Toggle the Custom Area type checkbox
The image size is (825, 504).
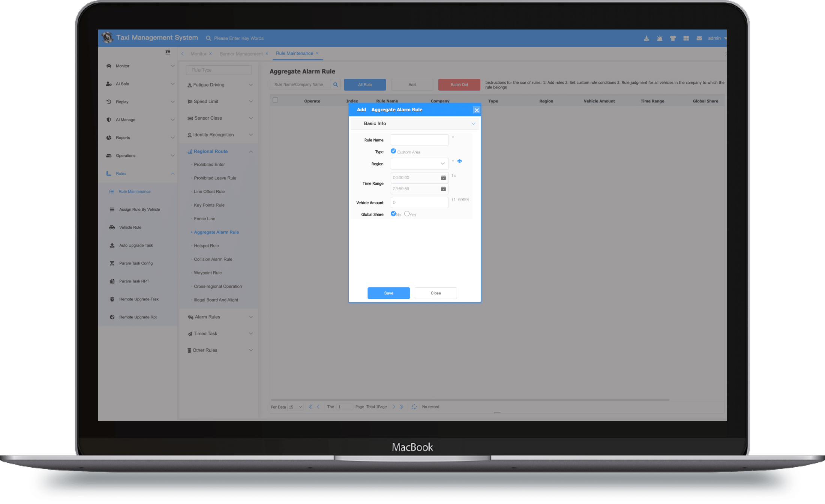pyautogui.click(x=393, y=151)
